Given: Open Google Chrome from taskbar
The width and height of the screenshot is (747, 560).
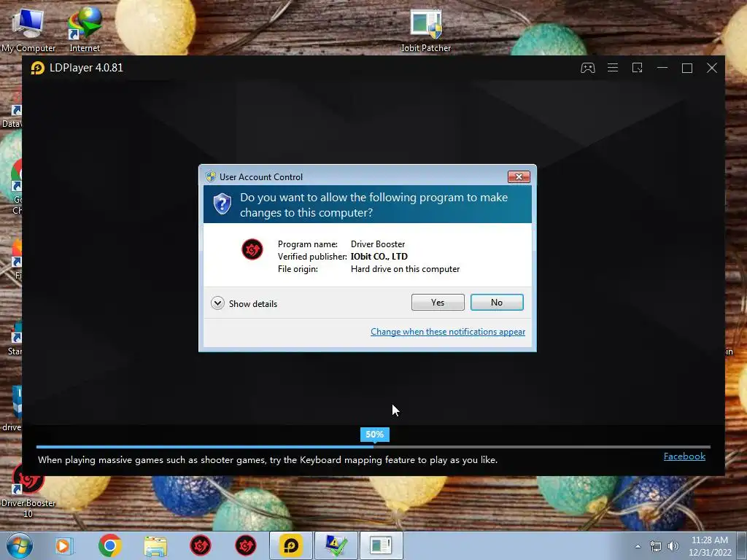Looking at the screenshot, I should tap(110, 545).
